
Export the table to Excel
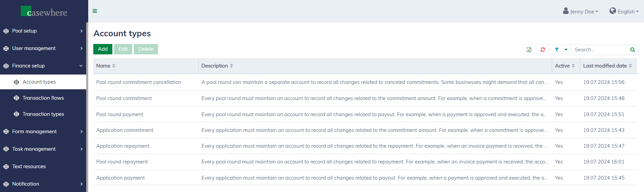[529, 50]
